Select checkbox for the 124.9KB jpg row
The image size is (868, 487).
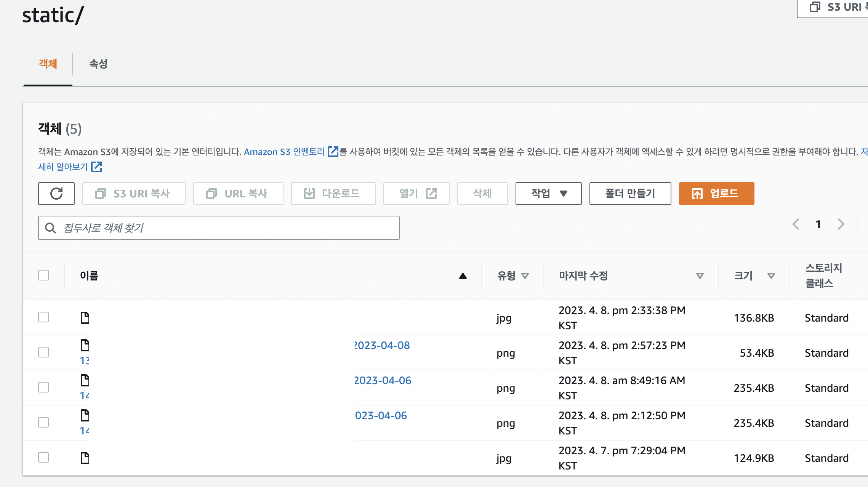[x=43, y=457]
